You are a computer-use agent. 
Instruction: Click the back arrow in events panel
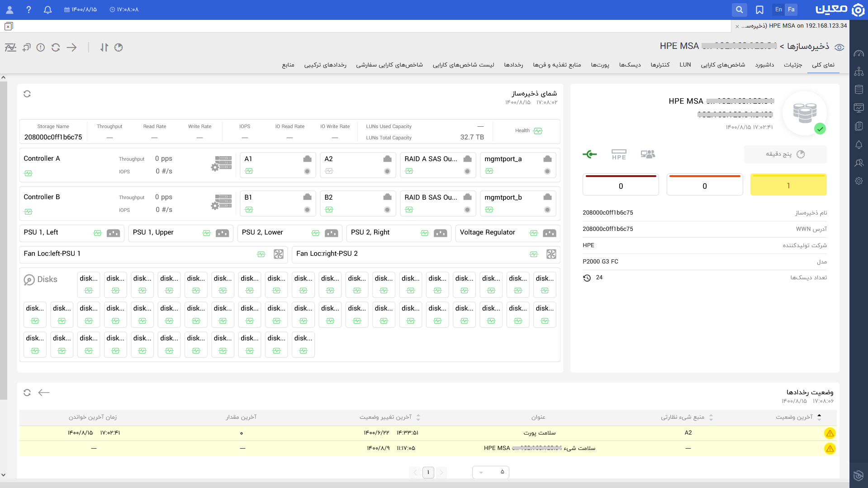pos(44,392)
